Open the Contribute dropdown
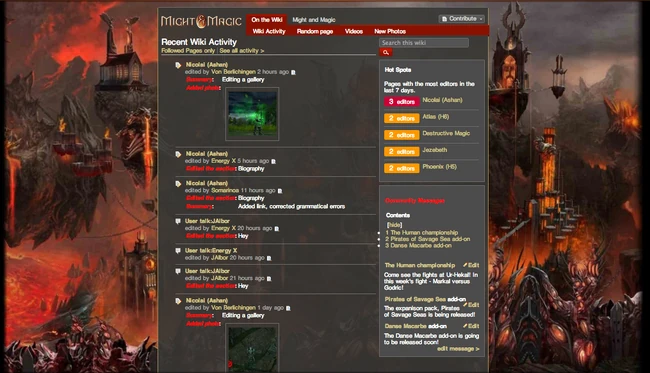The width and height of the screenshot is (650, 373). coord(462,19)
